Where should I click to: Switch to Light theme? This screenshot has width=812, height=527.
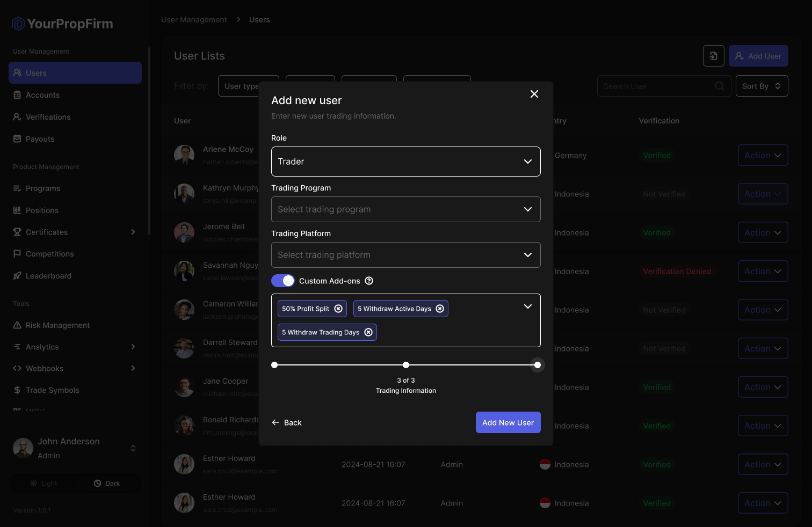point(43,484)
